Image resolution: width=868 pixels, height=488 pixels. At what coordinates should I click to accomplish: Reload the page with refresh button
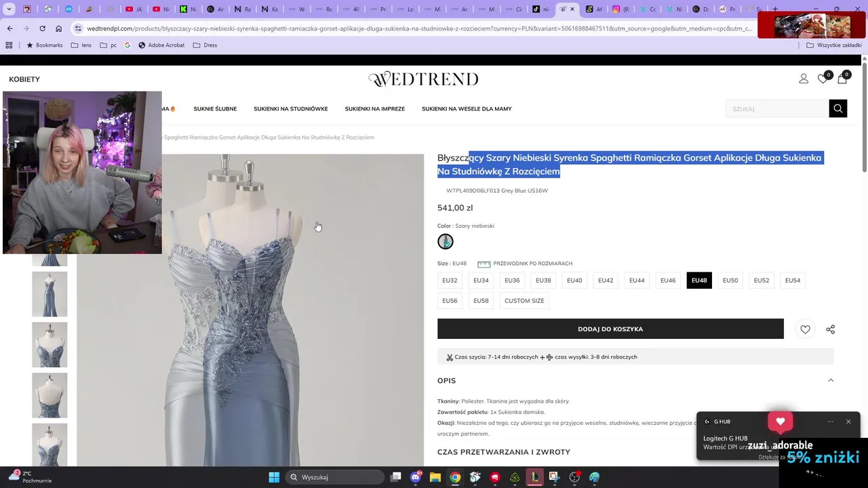(42, 28)
